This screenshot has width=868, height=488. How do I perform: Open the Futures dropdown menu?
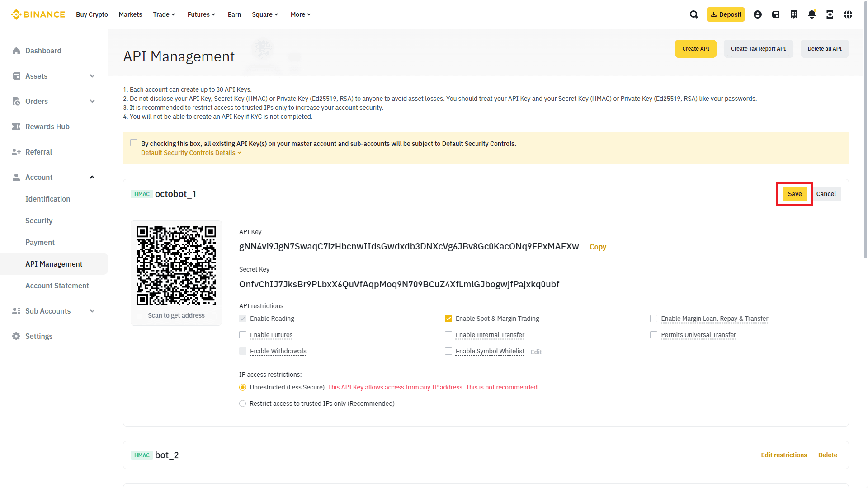(202, 14)
